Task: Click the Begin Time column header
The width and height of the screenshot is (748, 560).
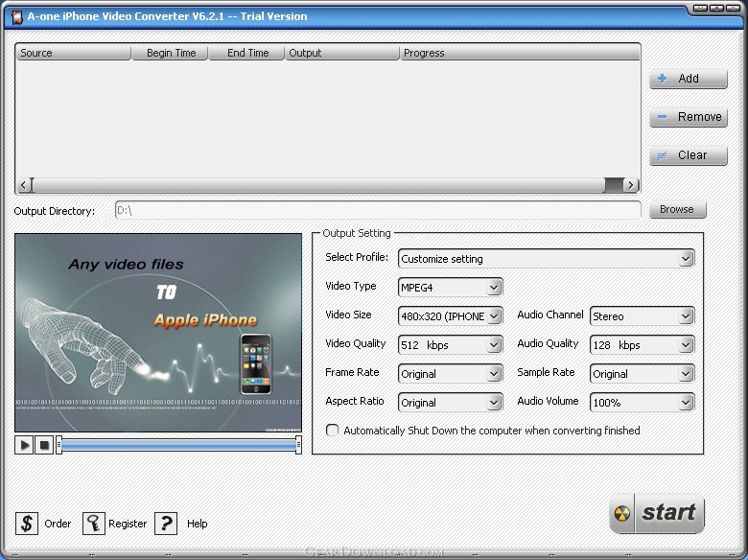Action: click(x=170, y=53)
